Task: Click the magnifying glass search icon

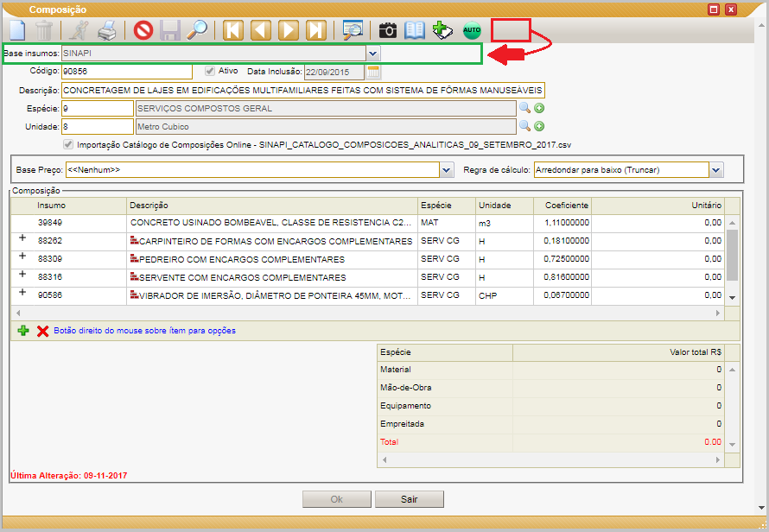Action: (198, 30)
